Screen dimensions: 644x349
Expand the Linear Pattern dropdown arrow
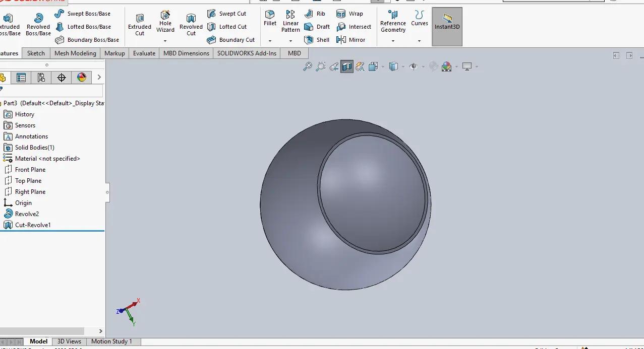(290, 41)
